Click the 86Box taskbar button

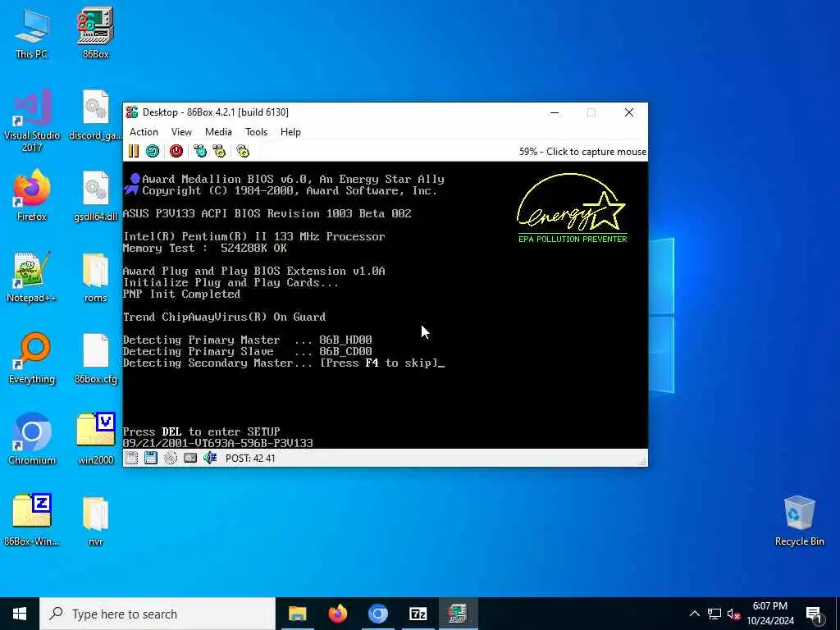458,614
